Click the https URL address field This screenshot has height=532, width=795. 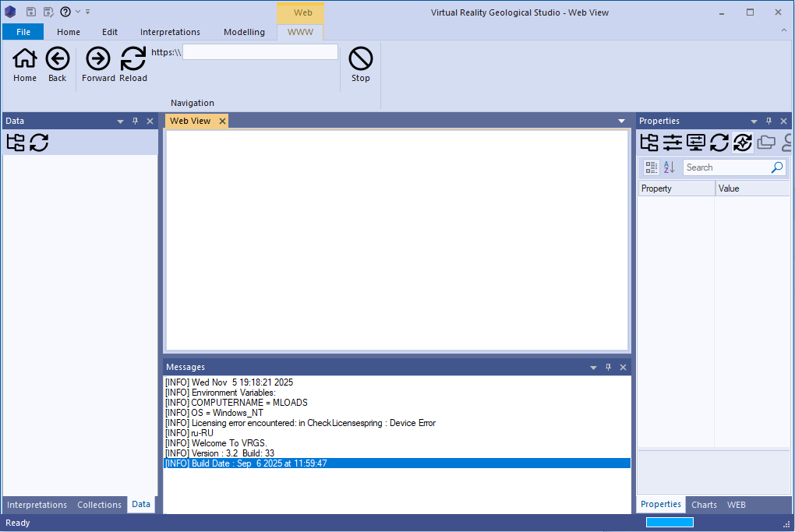(x=260, y=52)
